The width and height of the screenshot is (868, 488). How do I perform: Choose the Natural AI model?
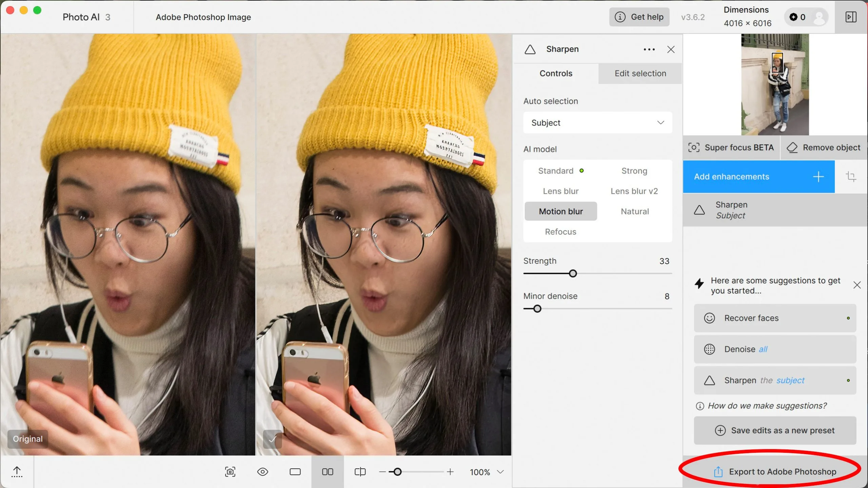pos(635,211)
